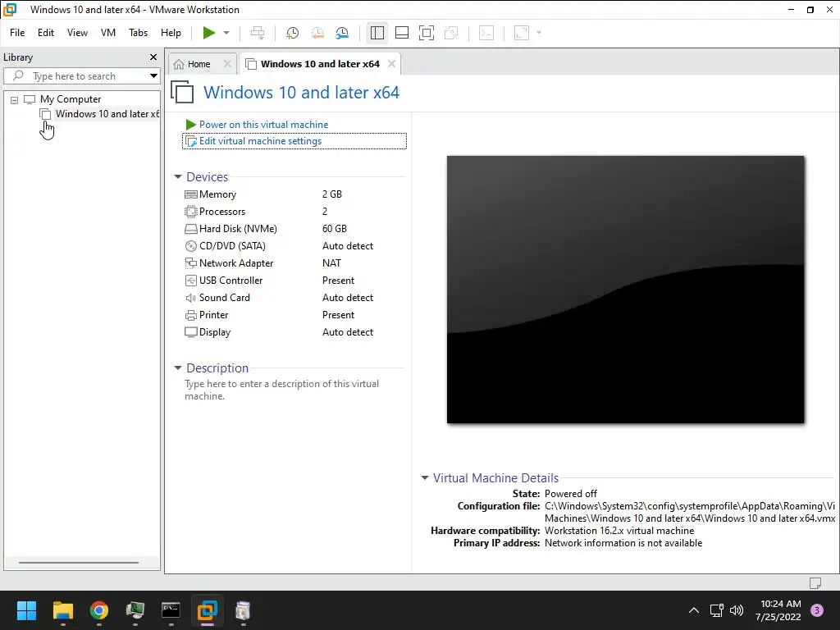Open the Tabs menu

pos(138,33)
